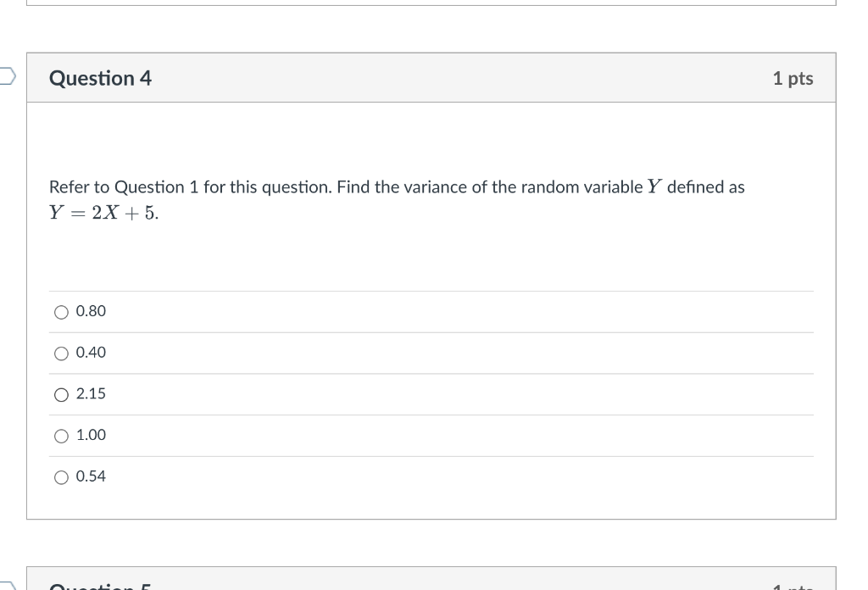Select the radio button for answer 0.40
Image resolution: width=868 pixels, height=590 pixels.
coord(61,353)
